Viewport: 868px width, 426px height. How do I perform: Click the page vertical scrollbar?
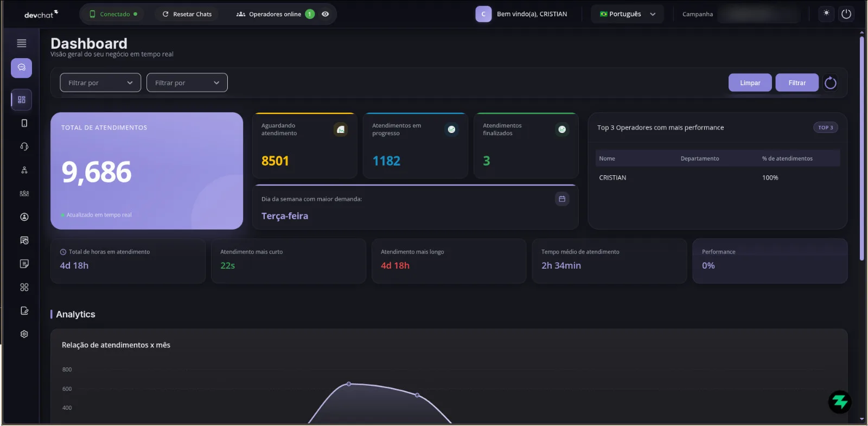862,148
